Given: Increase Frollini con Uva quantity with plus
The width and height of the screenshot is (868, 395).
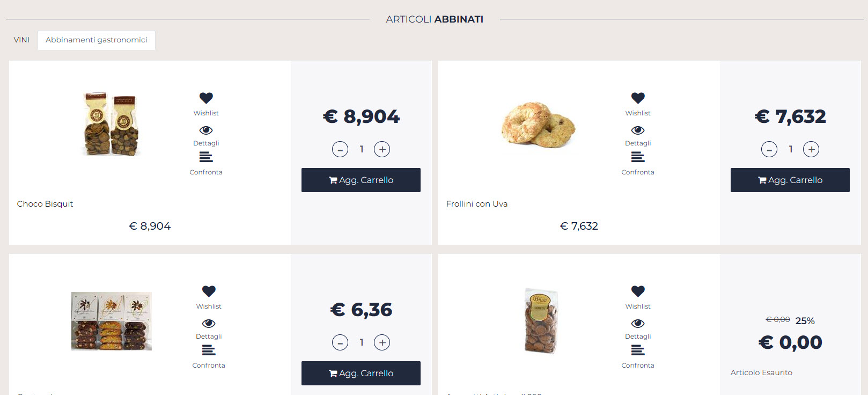Looking at the screenshot, I should 811,149.
